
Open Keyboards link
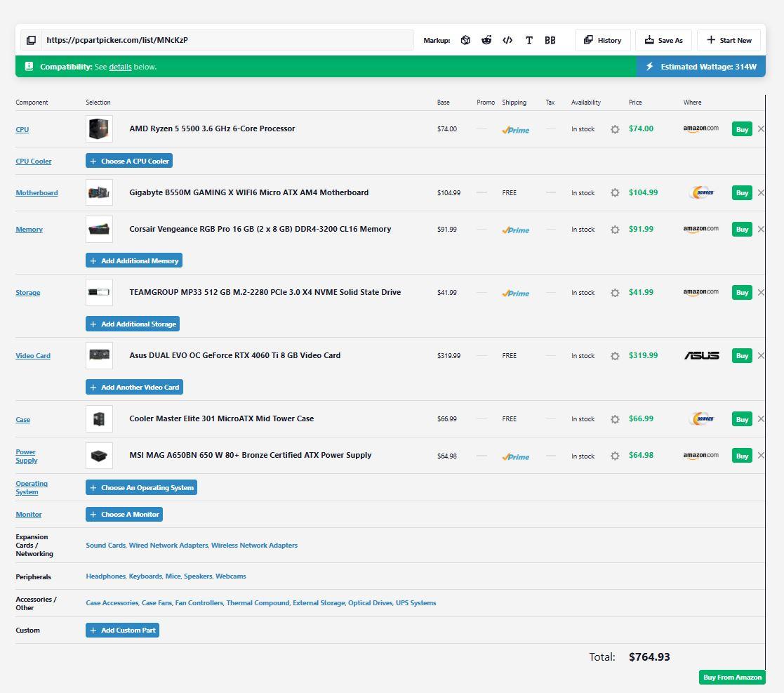(145, 576)
